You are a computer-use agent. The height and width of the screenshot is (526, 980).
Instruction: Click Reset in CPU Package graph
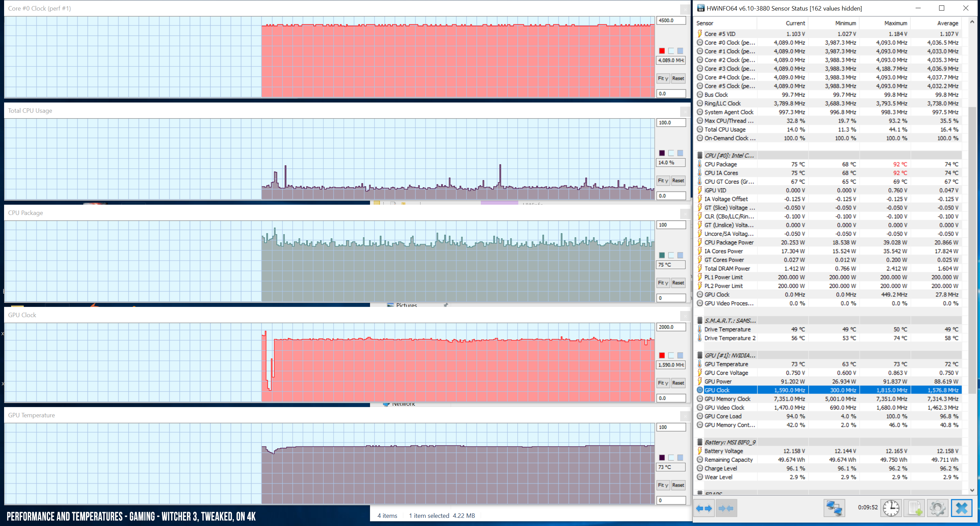point(678,282)
